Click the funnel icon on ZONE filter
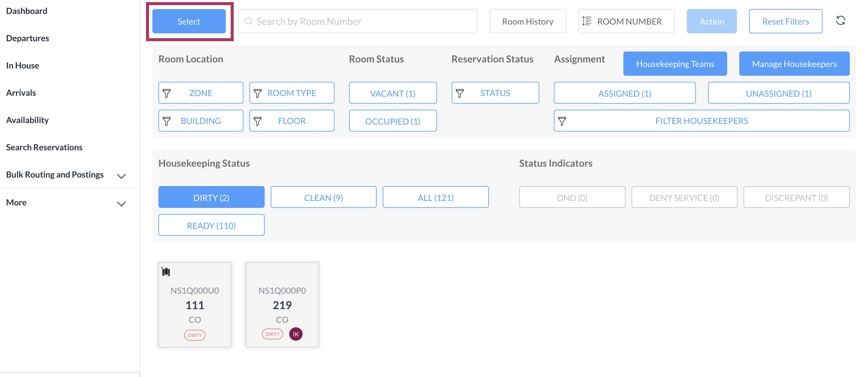 coord(167,93)
